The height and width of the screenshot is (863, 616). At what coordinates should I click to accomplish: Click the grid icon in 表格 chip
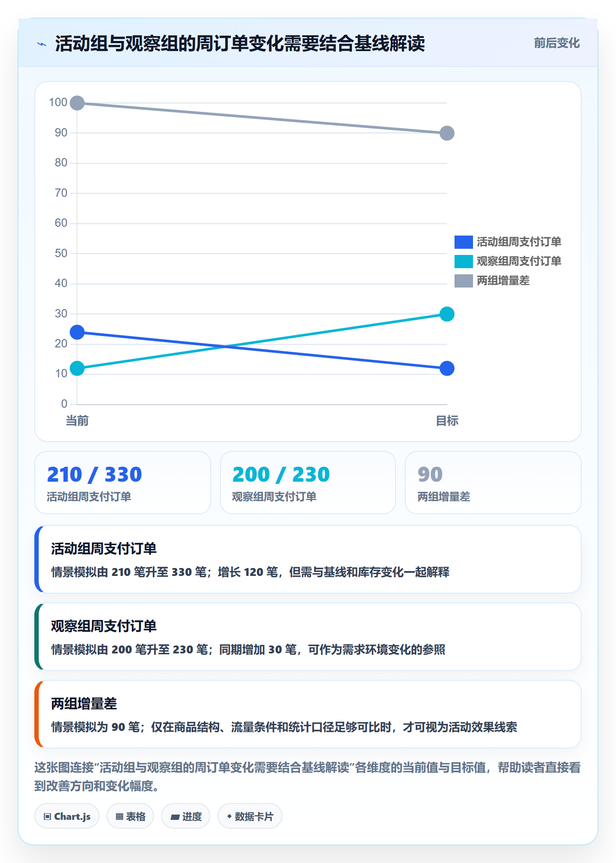(119, 817)
